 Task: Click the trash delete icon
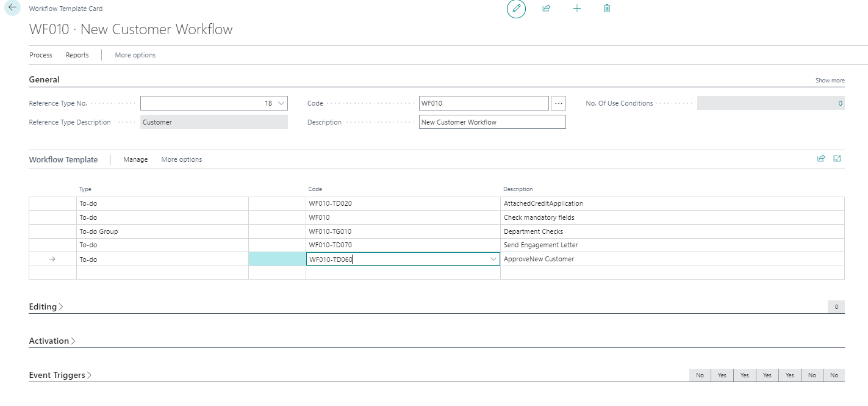pyautogui.click(x=606, y=9)
